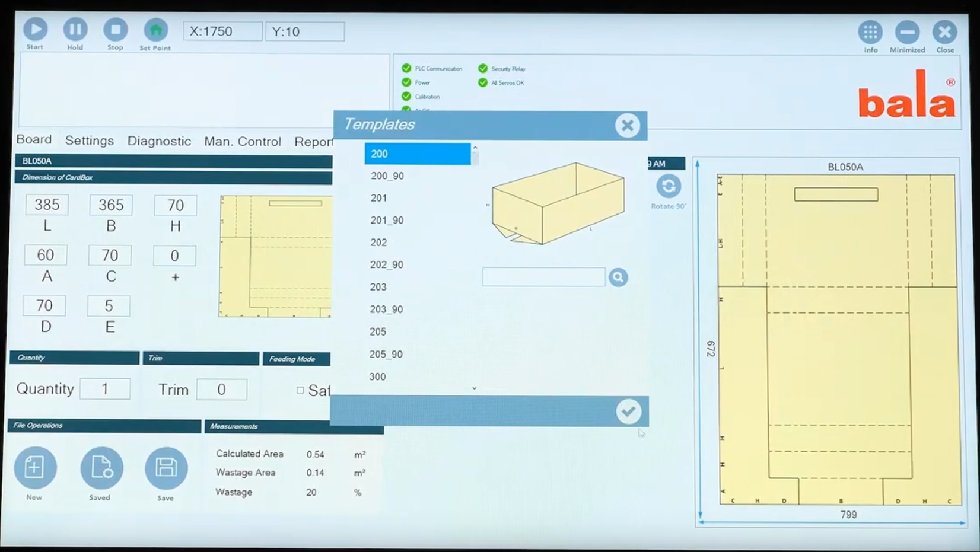Viewport: 980px width, 552px height.
Task: Click the Hold pause icon
Action: click(75, 29)
